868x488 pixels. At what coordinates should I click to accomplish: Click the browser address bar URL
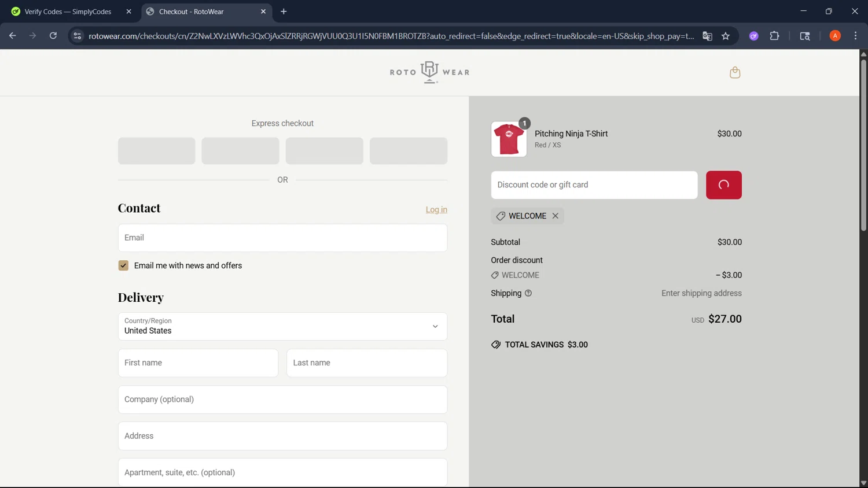pyautogui.click(x=391, y=36)
